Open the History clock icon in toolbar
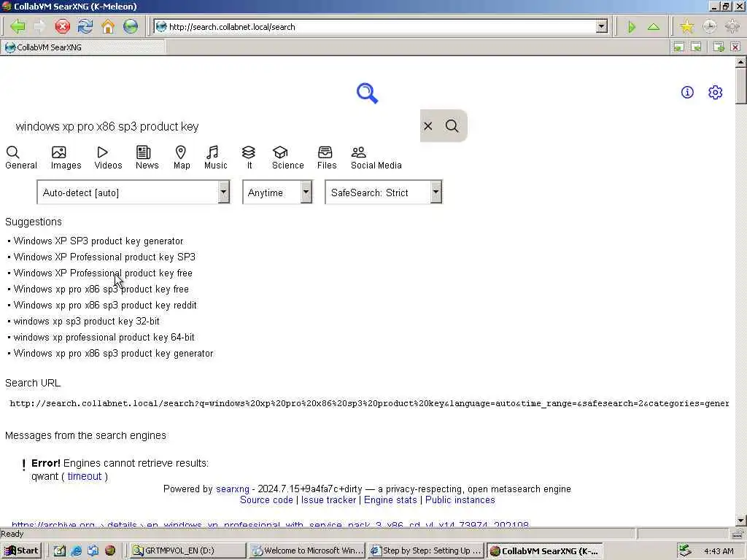 [709, 26]
